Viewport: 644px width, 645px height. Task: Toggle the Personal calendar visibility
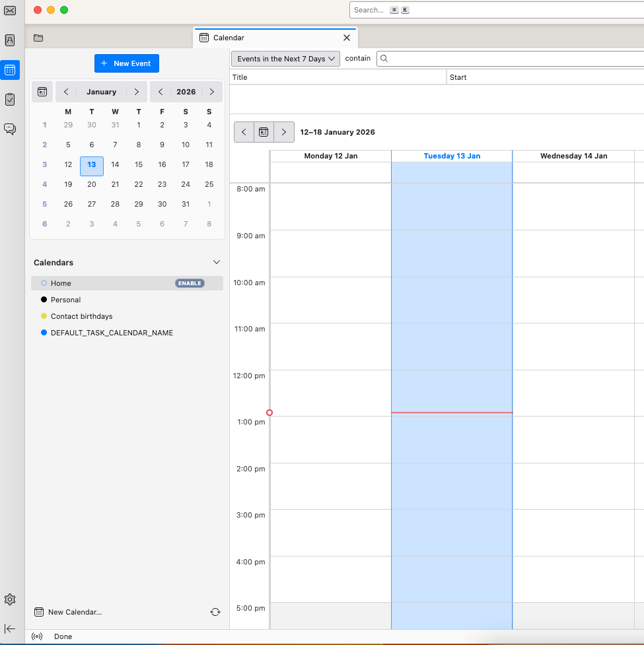pyautogui.click(x=42, y=299)
